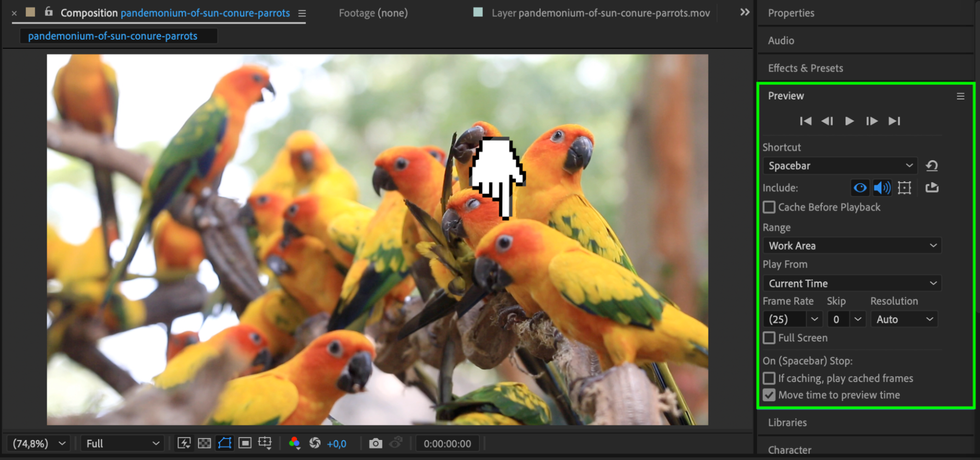Open the Work Area range dropdown

click(852, 245)
